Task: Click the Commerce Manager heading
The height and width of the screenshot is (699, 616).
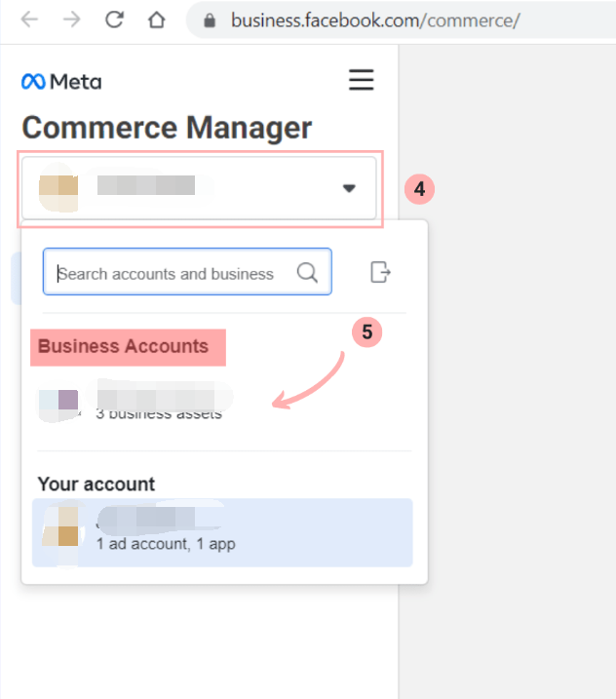Action: [167, 128]
